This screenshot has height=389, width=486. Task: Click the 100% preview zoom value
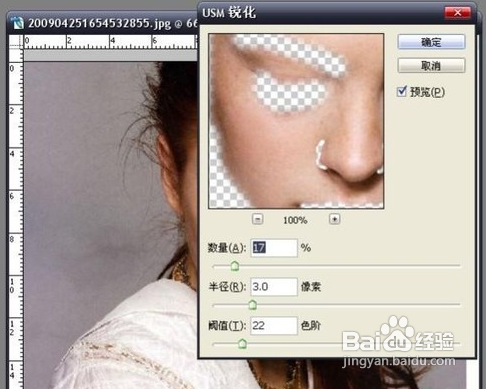(x=295, y=220)
